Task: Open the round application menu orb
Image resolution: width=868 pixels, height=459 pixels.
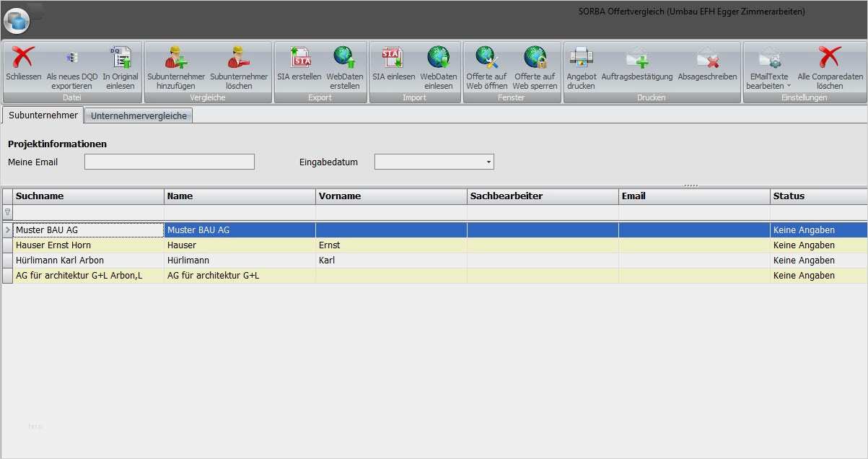Action: [x=16, y=21]
